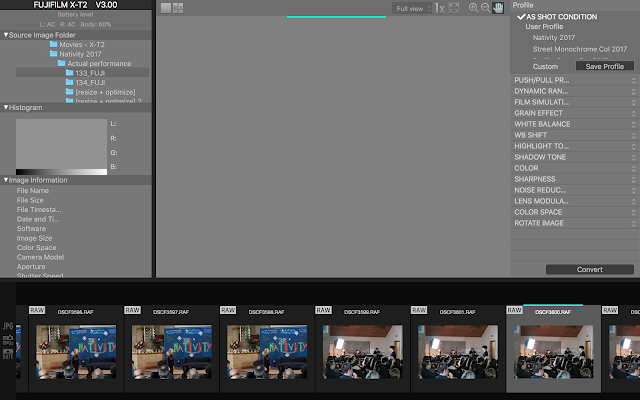Screen dimensions: 640x400
Task: Click the DATE sort icon in filmstrip sidebar
Action: coord(8,354)
